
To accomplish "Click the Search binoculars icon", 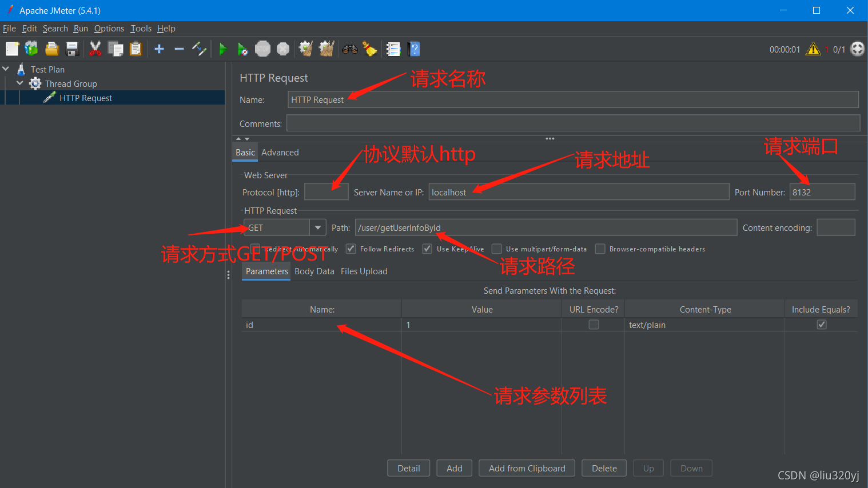I will click(350, 49).
